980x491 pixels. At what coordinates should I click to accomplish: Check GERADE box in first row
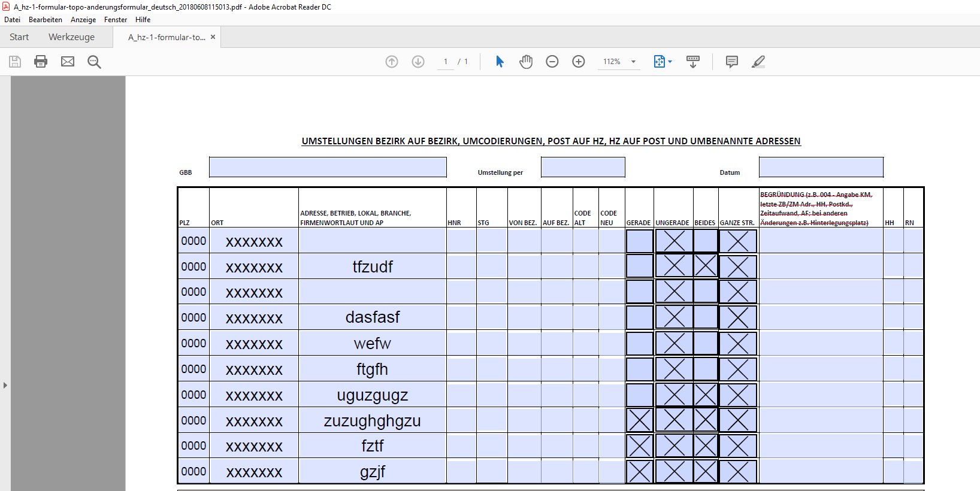pyautogui.click(x=640, y=241)
